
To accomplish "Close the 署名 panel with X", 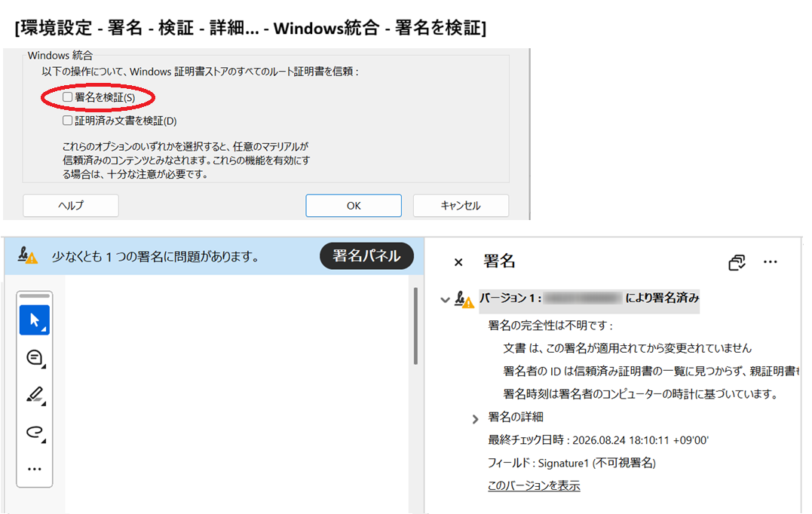I will click(x=458, y=262).
